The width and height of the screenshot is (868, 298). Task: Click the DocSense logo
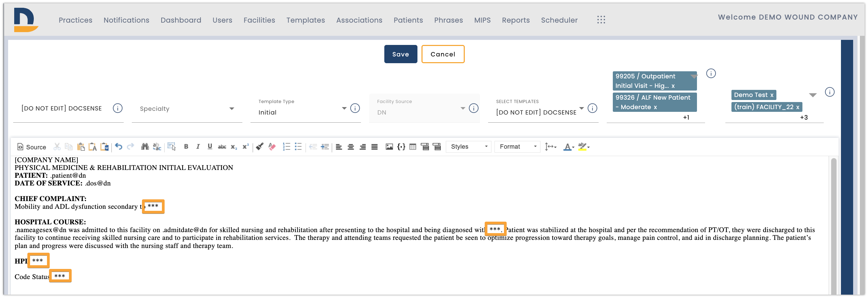pos(26,20)
